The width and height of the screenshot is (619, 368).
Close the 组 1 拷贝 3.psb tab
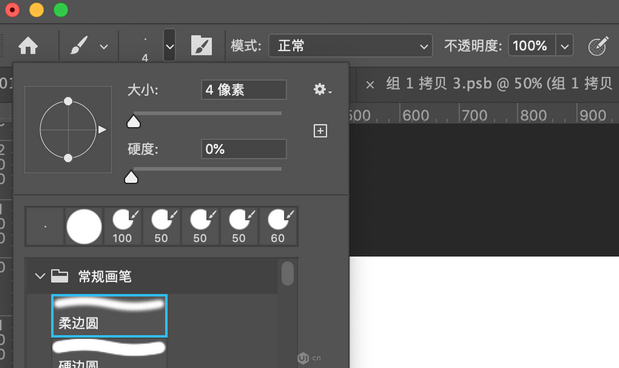click(x=370, y=84)
